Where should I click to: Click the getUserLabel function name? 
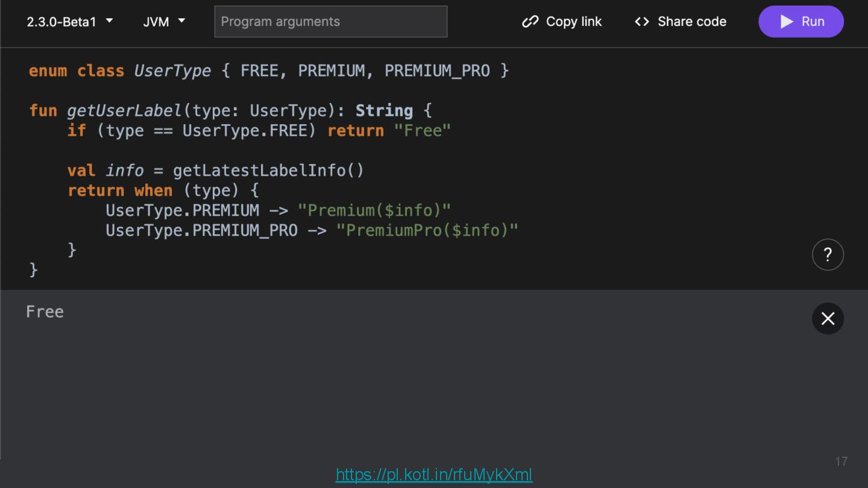[x=124, y=111]
